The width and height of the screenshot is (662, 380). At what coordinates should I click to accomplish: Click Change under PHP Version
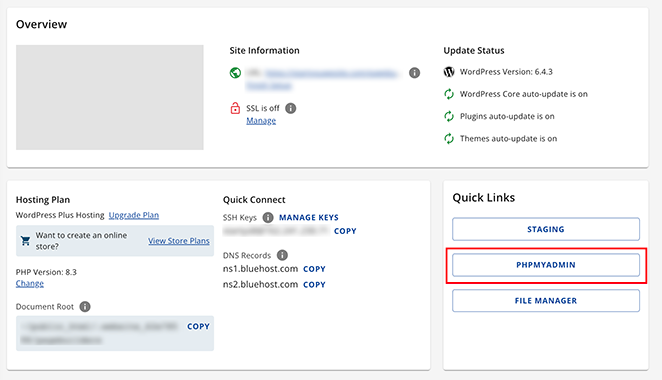pyautogui.click(x=30, y=283)
